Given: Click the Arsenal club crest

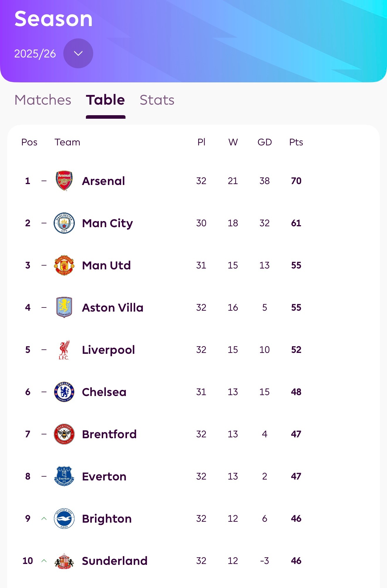Looking at the screenshot, I should pos(64,181).
